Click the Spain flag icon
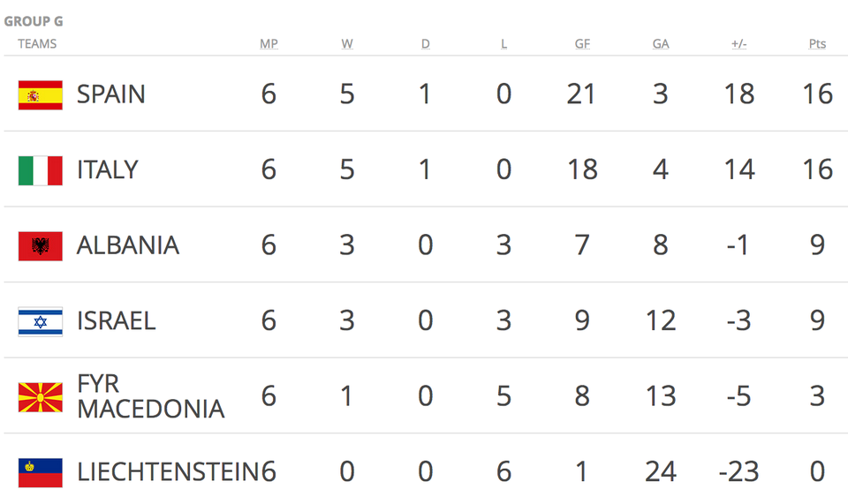 40,94
